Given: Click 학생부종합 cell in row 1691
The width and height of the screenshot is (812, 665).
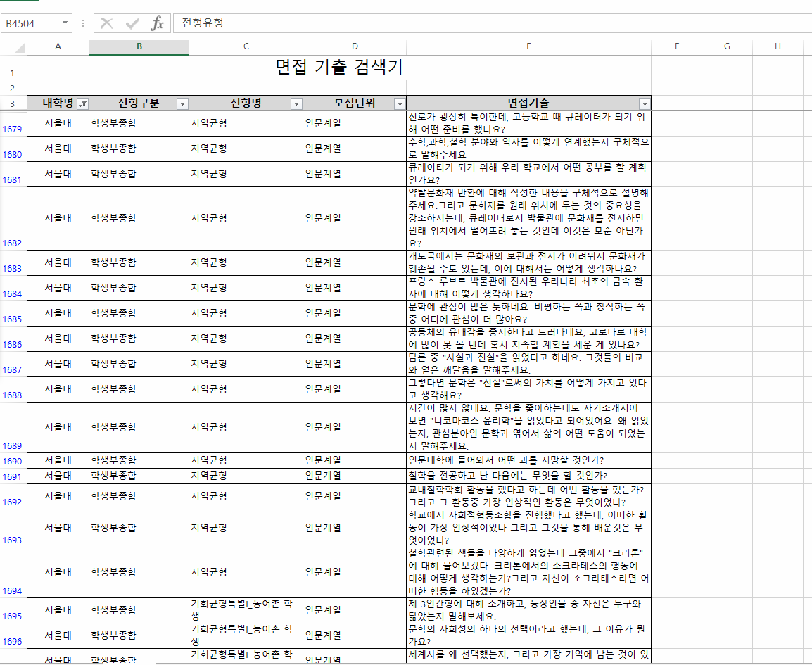Looking at the screenshot, I should point(139,476).
